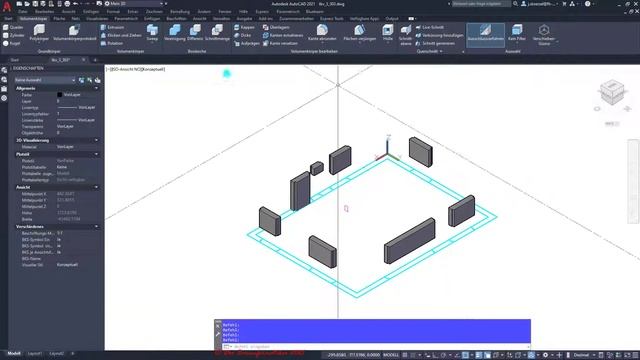Toggle Live-Schnitt live section
This screenshot has height=360, width=640.
click(429, 27)
